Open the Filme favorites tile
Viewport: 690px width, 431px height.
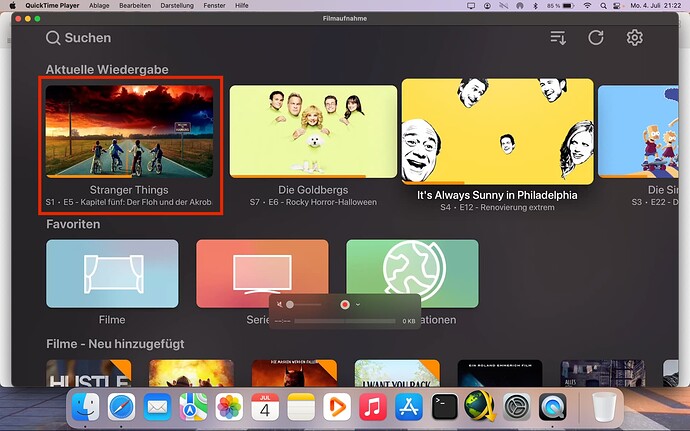pos(112,273)
